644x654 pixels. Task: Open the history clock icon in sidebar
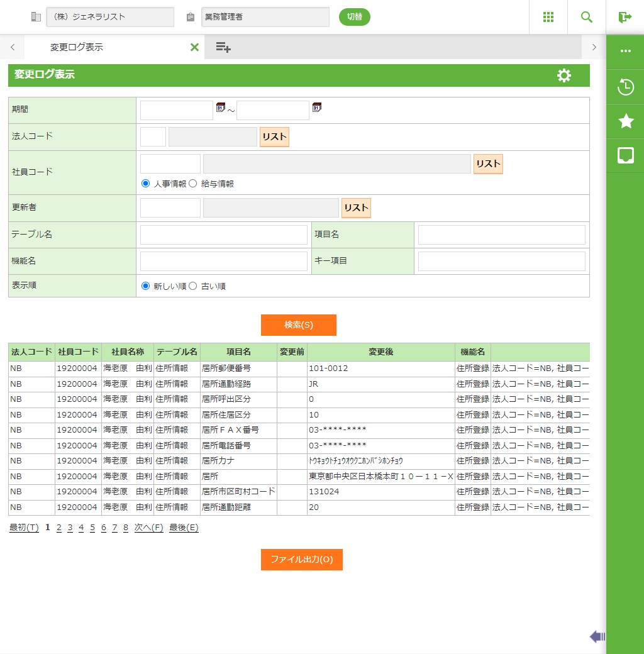click(625, 87)
